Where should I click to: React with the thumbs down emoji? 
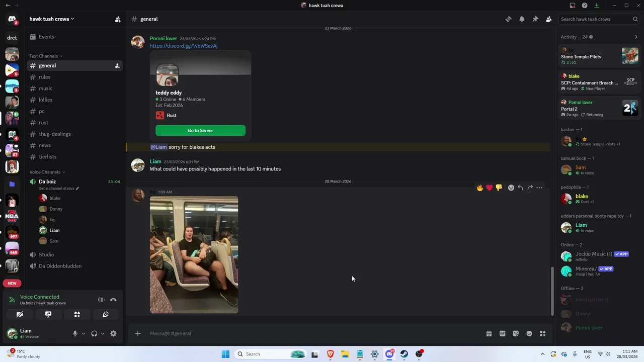point(499,188)
